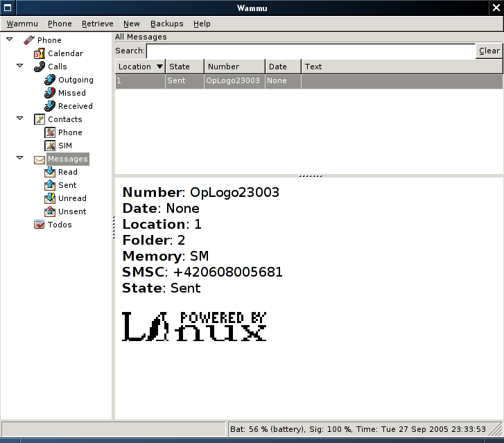The width and height of the screenshot is (504, 443).
Task: Click the Linux operator logo image
Action: tap(194, 326)
